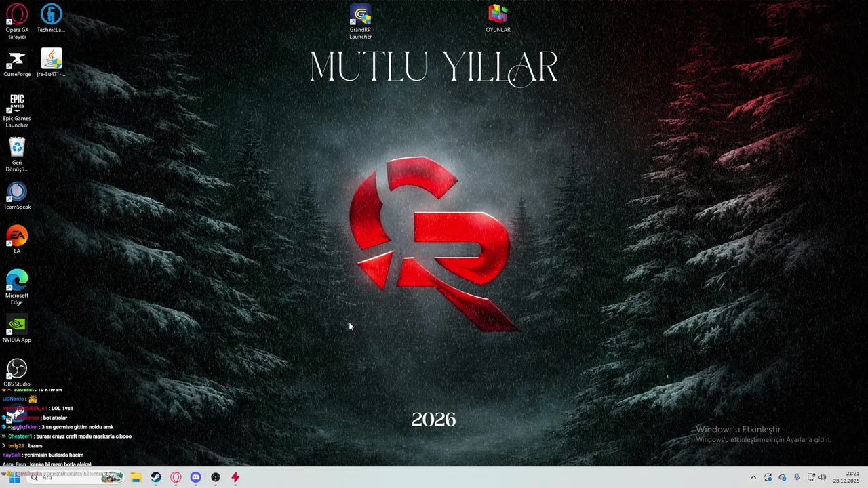Open the Windows Start menu
Viewport: 868px width, 488px height.
14,477
